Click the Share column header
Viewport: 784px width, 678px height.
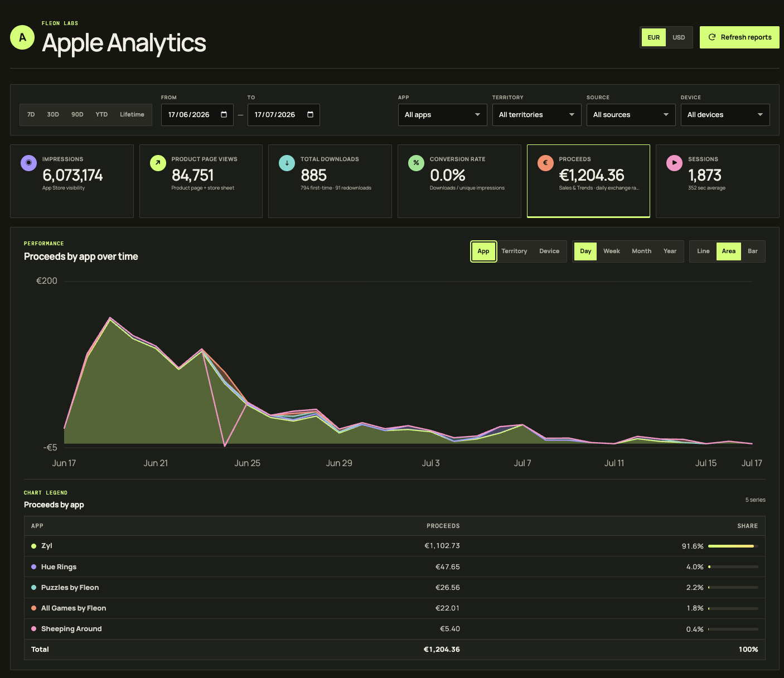click(748, 526)
